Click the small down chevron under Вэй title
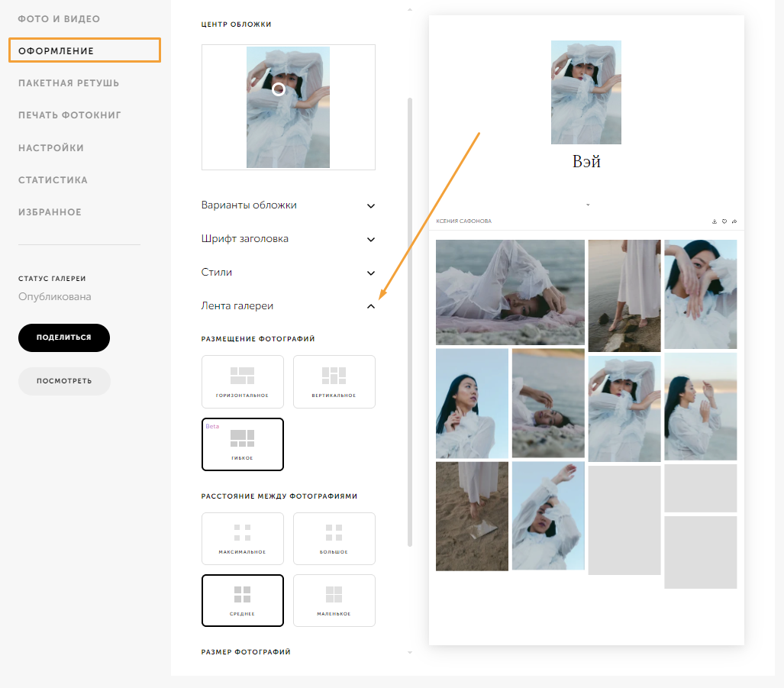Viewport: 784px width, 688px height. pyautogui.click(x=588, y=205)
